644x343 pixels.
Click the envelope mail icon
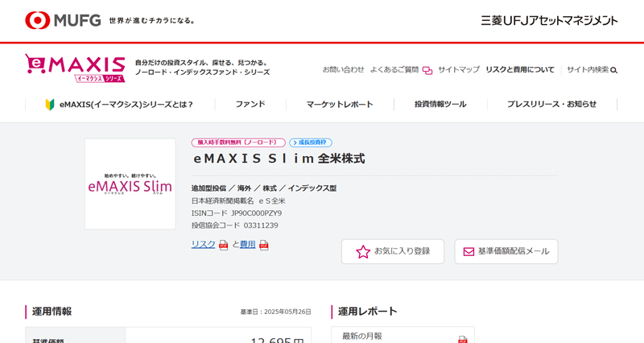(x=469, y=251)
